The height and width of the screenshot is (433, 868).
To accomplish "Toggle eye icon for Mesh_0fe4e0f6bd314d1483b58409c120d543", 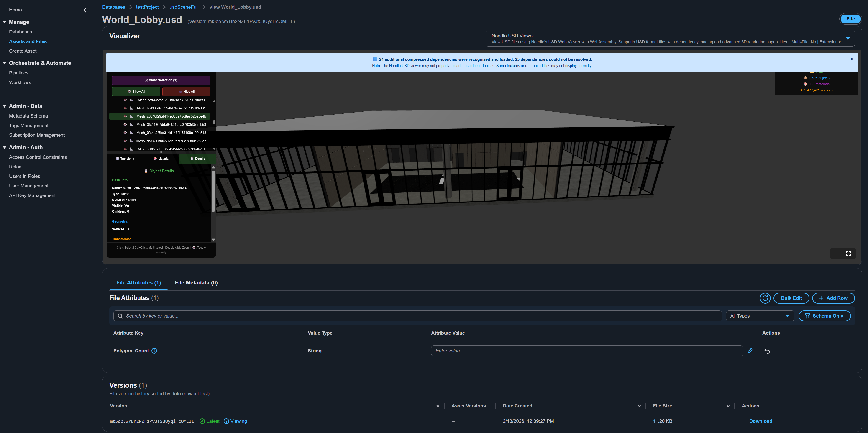I will tap(125, 133).
